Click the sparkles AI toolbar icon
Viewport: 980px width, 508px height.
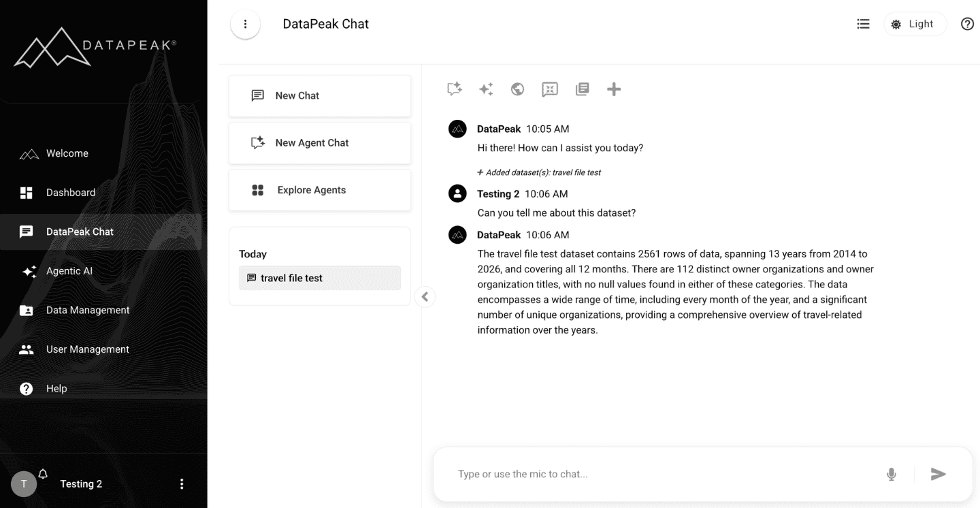[486, 89]
